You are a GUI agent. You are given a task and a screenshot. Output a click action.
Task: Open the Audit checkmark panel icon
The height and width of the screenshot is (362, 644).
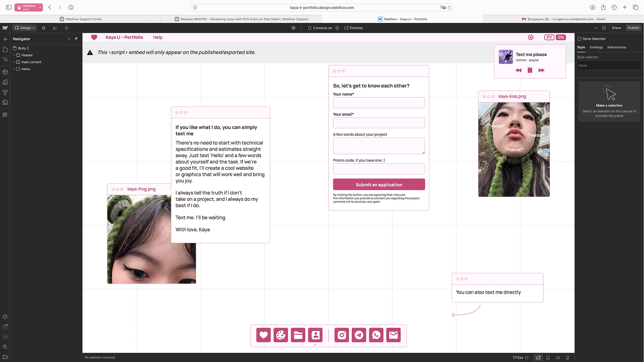pos(5,337)
